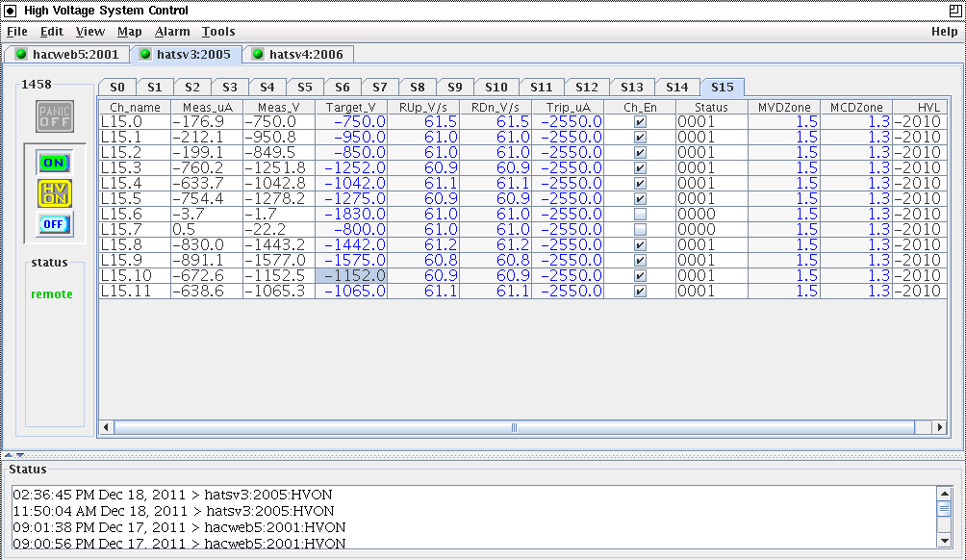Click the PANIC OFF button
This screenshot has width=966, height=560.
pyautogui.click(x=55, y=116)
